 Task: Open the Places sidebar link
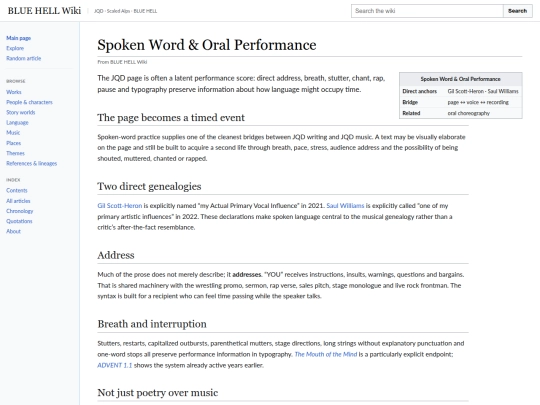point(13,143)
